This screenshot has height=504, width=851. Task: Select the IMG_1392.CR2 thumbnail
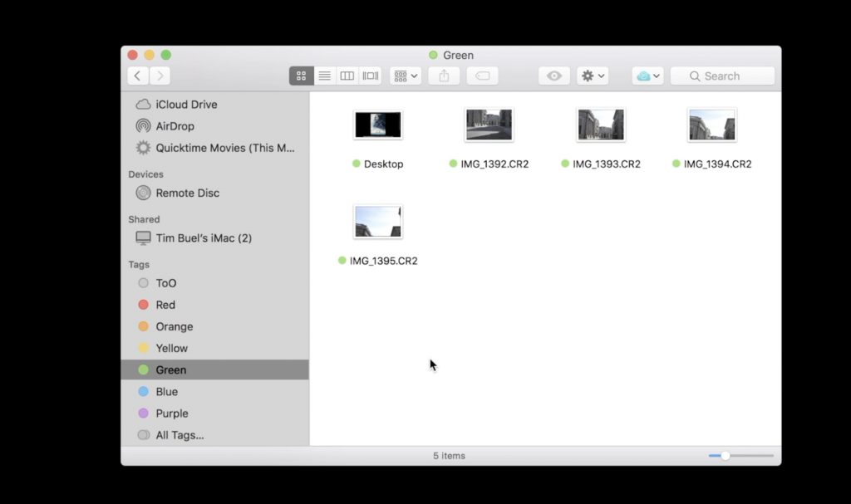[489, 125]
